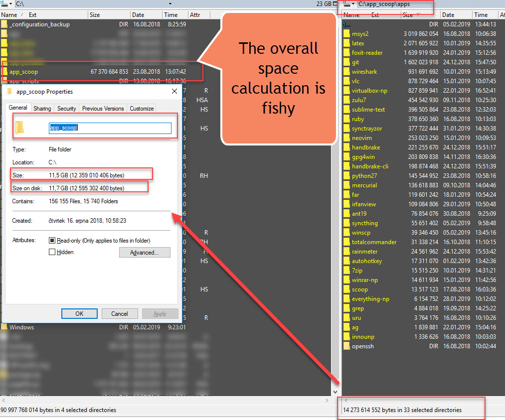
Task: Open the right panel drive dropdown
Action: click(349, 4)
